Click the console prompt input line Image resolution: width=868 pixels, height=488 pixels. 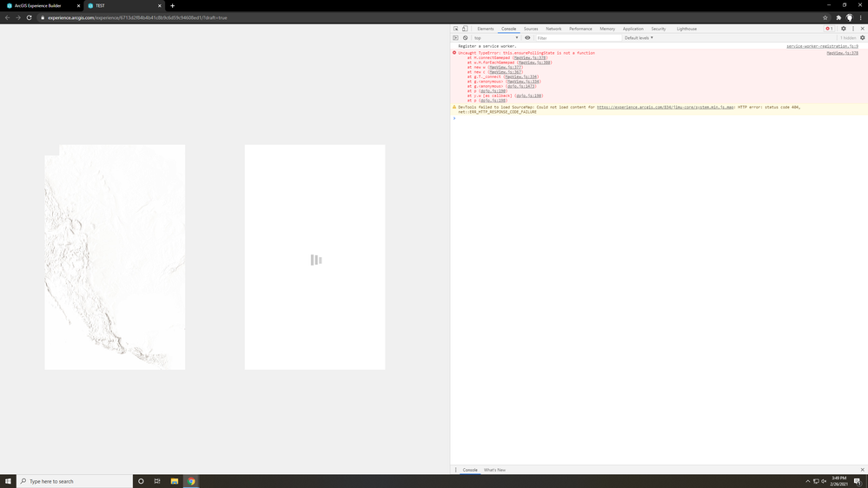(659, 118)
